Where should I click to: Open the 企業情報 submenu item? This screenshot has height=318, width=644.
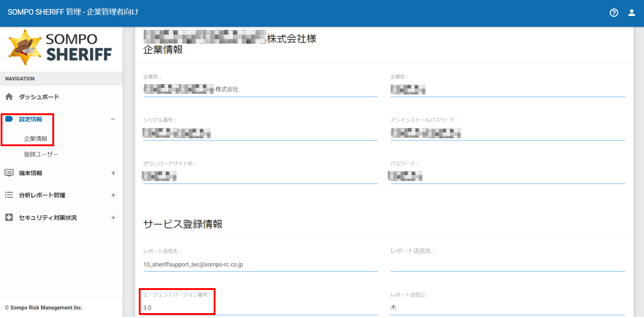pyautogui.click(x=35, y=139)
